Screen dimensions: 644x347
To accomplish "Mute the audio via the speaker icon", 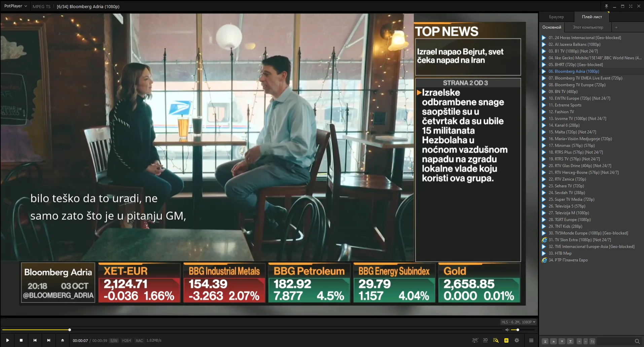I will pyautogui.click(x=507, y=330).
